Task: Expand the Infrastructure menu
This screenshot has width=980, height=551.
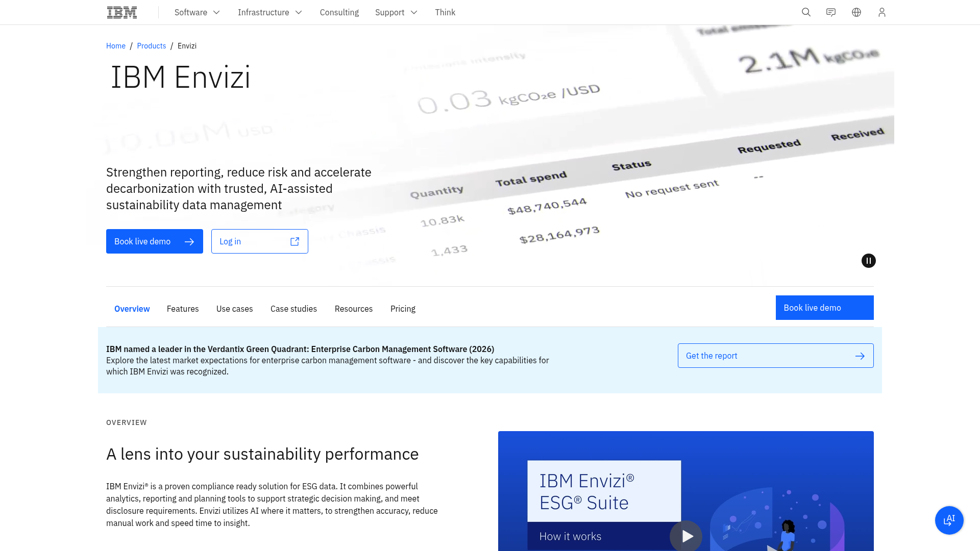Action: (270, 12)
